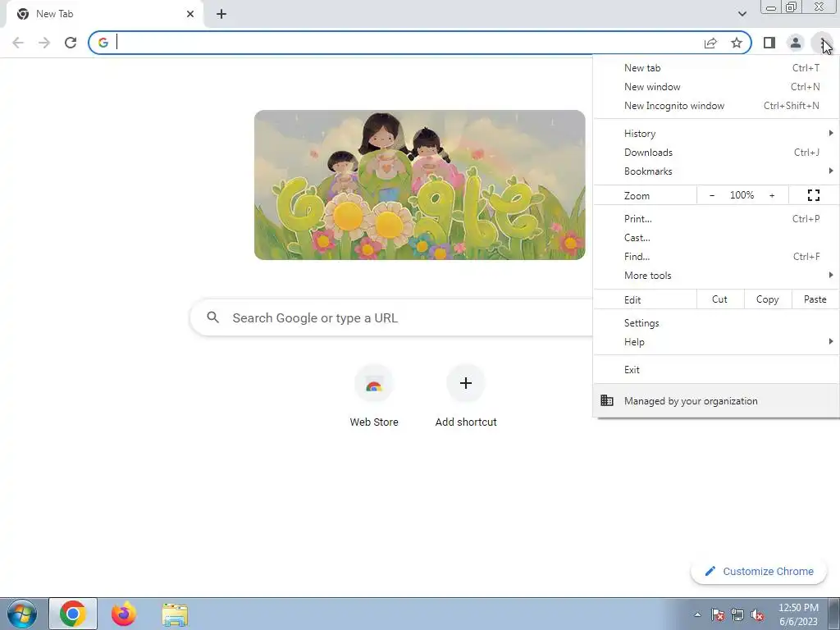Choose New tab from the menu

click(x=716, y=68)
